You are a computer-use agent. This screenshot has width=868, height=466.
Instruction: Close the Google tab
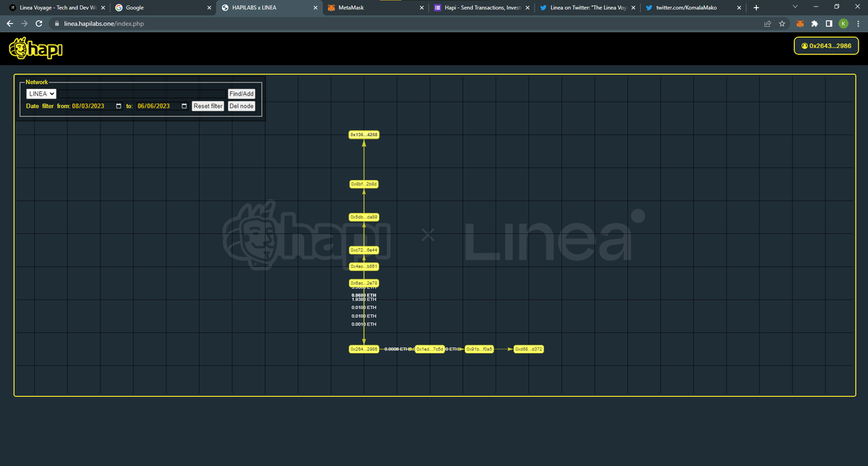point(209,7)
